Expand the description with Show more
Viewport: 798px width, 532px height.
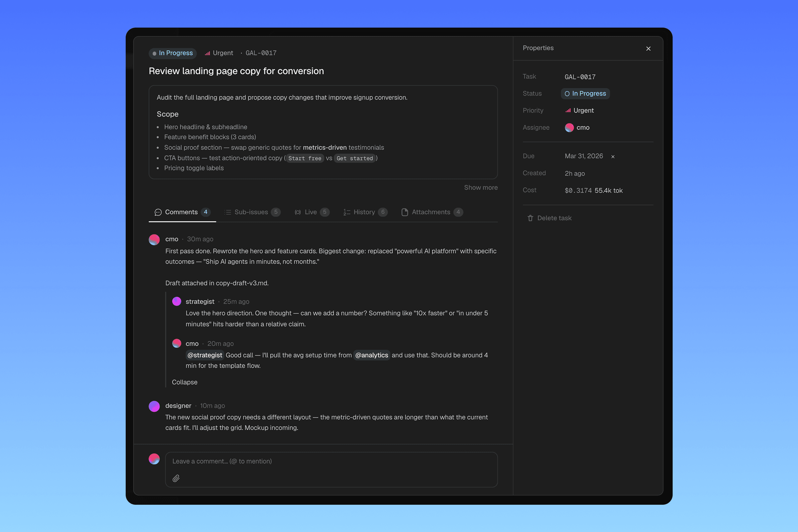tap(480, 187)
